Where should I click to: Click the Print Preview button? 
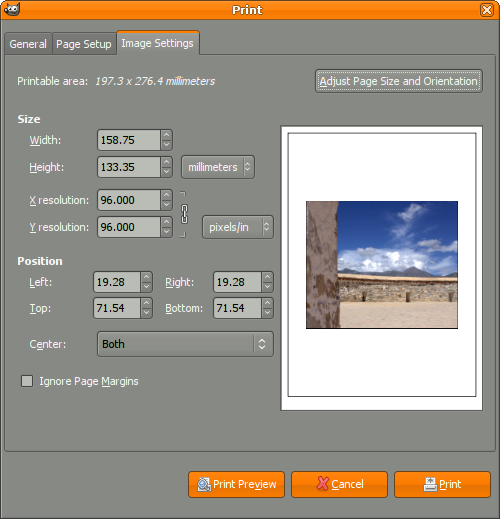236,484
